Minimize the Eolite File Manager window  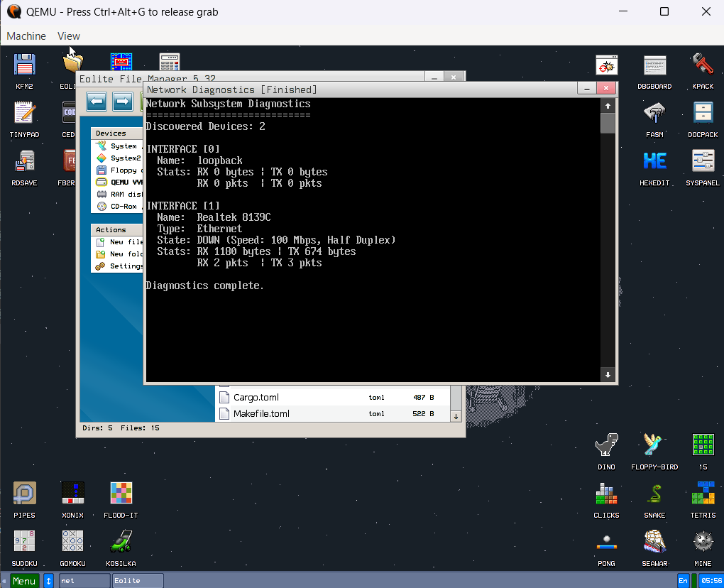click(x=434, y=77)
